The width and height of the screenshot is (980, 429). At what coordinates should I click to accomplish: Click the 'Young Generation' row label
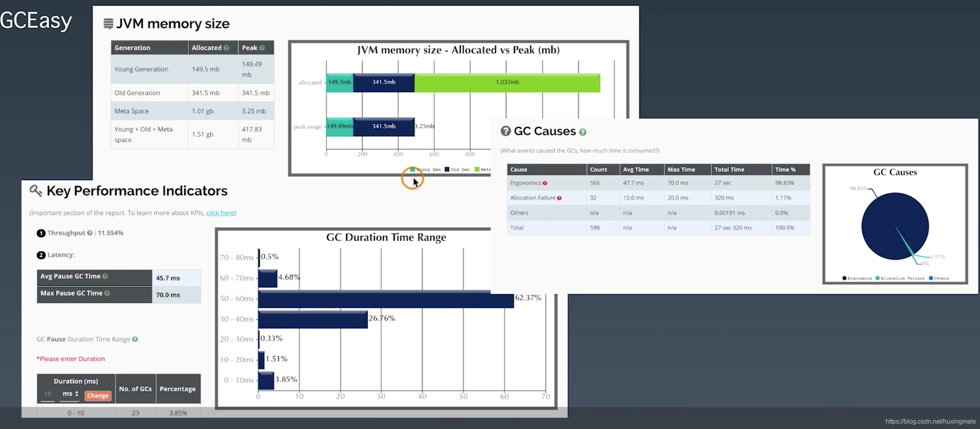[x=141, y=69]
